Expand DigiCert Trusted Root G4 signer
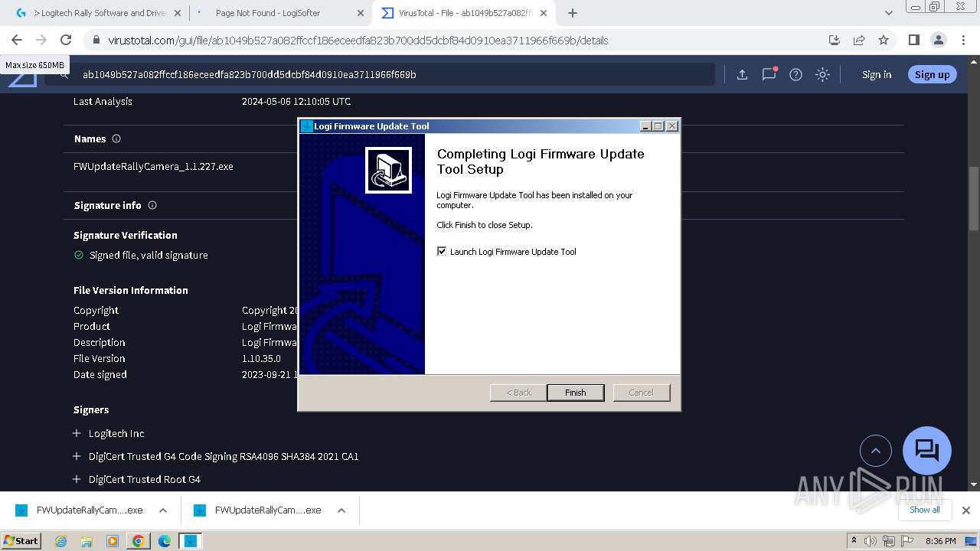This screenshot has width=980, height=551. (77, 479)
